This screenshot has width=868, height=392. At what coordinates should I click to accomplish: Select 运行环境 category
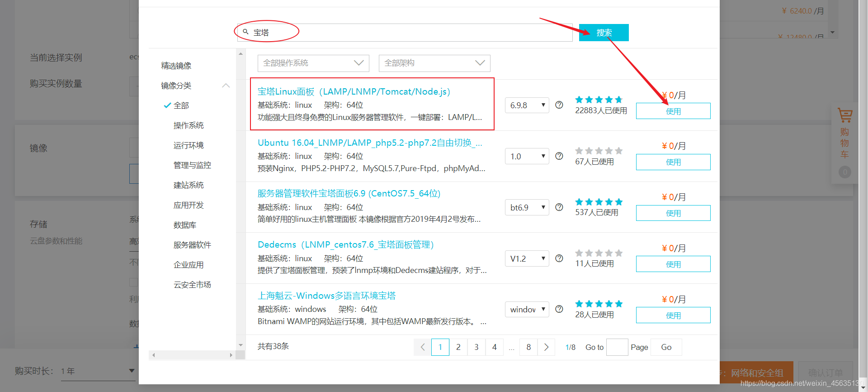(189, 145)
